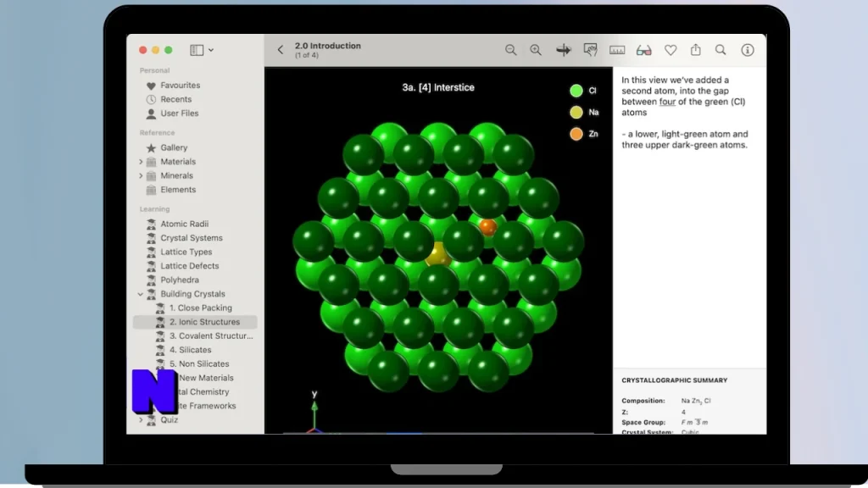Click the 2.0 Introduction title
Screen dimensions: 868x488
pos(328,46)
